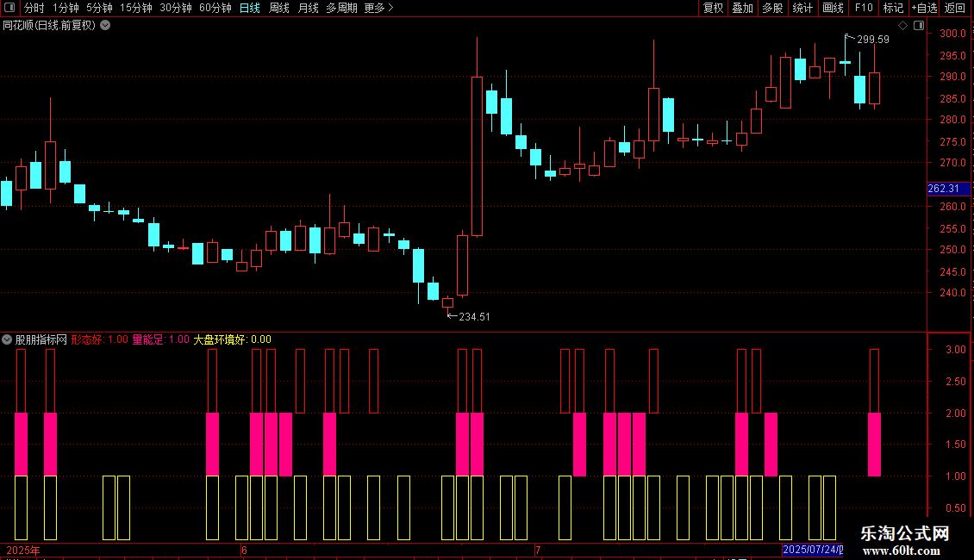The image size is (974, 560).
Task: Select the 5分钟 period
Action: (x=99, y=8)
